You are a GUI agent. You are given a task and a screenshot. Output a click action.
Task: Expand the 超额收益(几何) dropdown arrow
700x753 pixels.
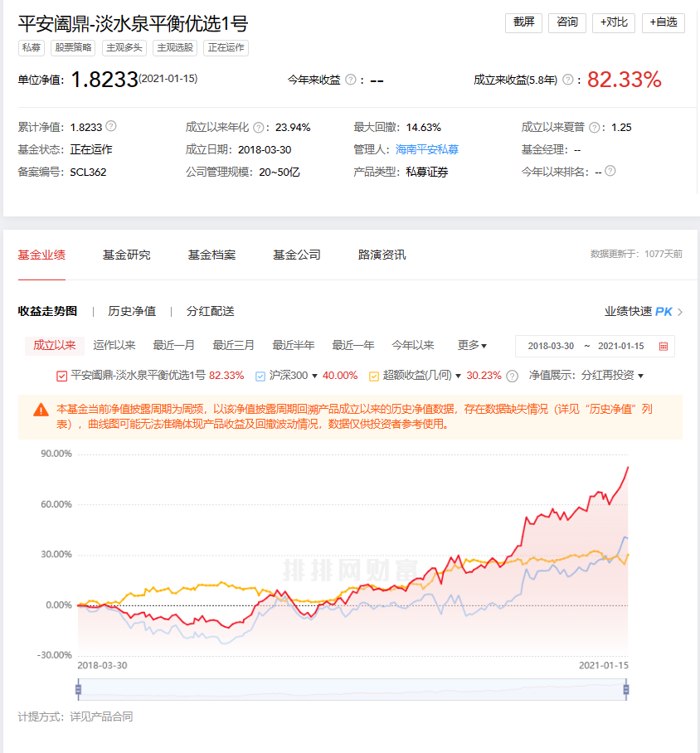(458, 376)
